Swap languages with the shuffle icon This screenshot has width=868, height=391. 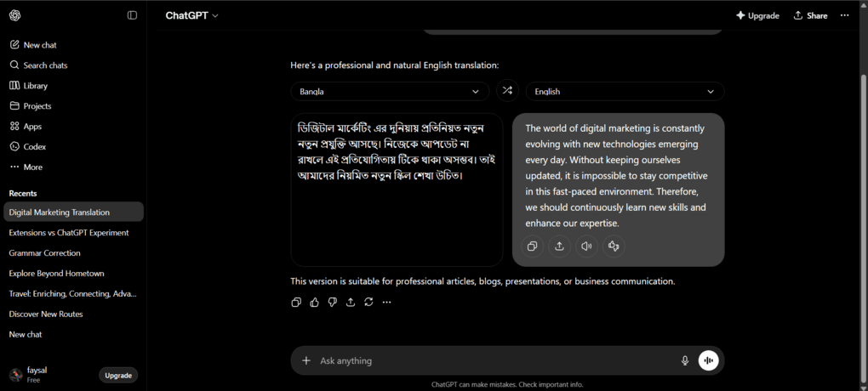click(x=507, y=91)
